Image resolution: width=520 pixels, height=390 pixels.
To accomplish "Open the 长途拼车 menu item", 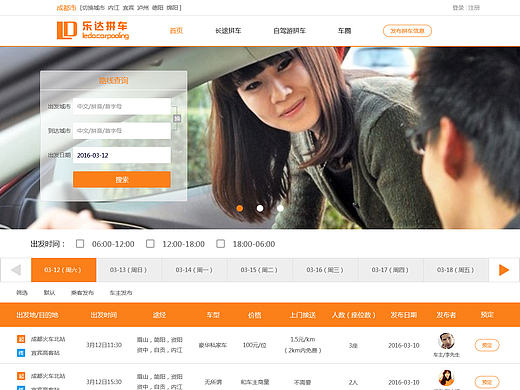I will [228, 31].
